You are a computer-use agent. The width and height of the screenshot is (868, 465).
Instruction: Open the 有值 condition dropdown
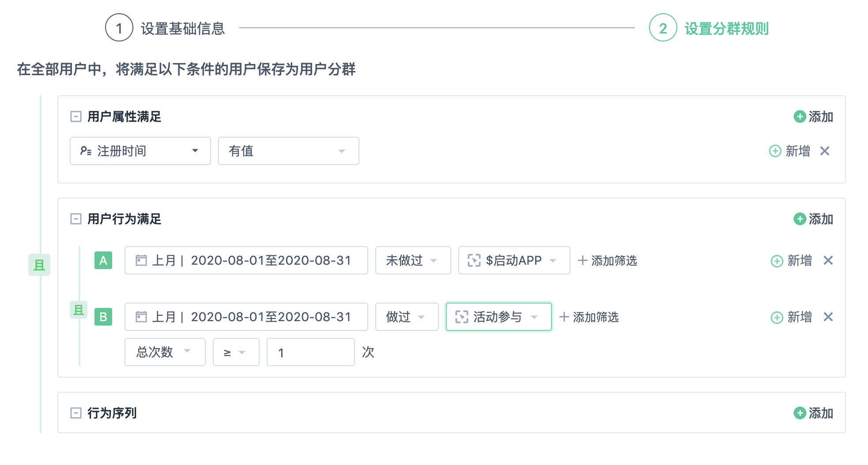[x=289, y=151]
